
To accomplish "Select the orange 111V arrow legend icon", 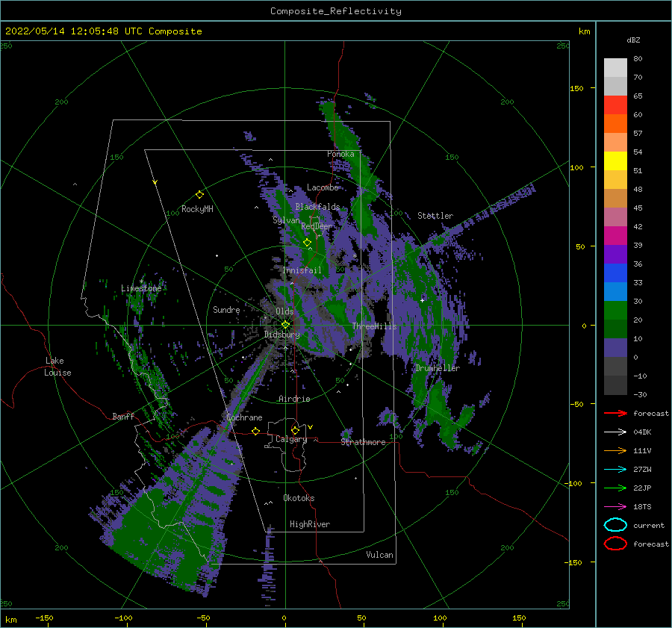I will click(615, 450).
